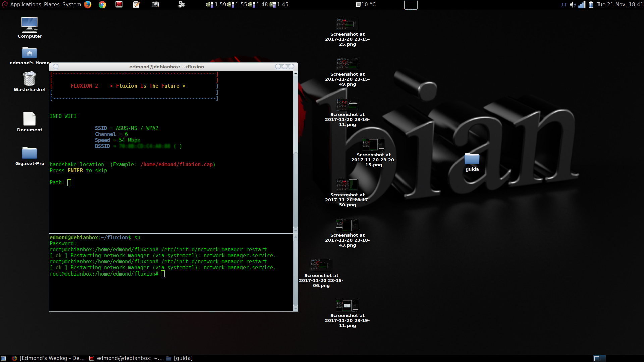The image size is (644, 362).
Task: Show desktop using bottom-left panel button
Action: 3,358
